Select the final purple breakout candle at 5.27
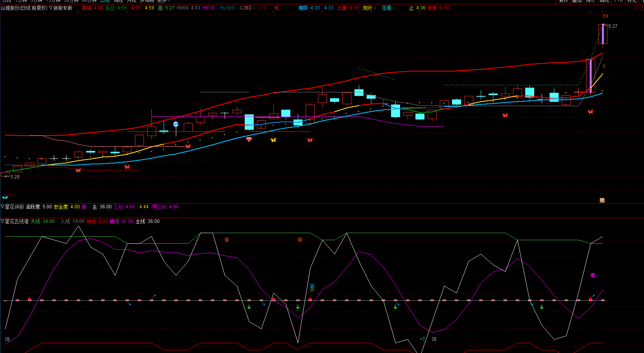 [603, 34]
